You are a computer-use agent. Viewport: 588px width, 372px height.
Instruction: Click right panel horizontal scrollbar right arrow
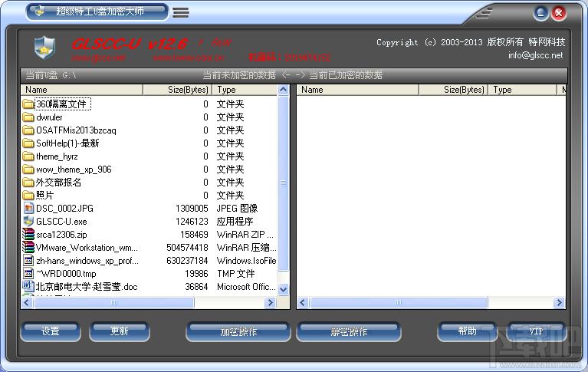(559, 302)
